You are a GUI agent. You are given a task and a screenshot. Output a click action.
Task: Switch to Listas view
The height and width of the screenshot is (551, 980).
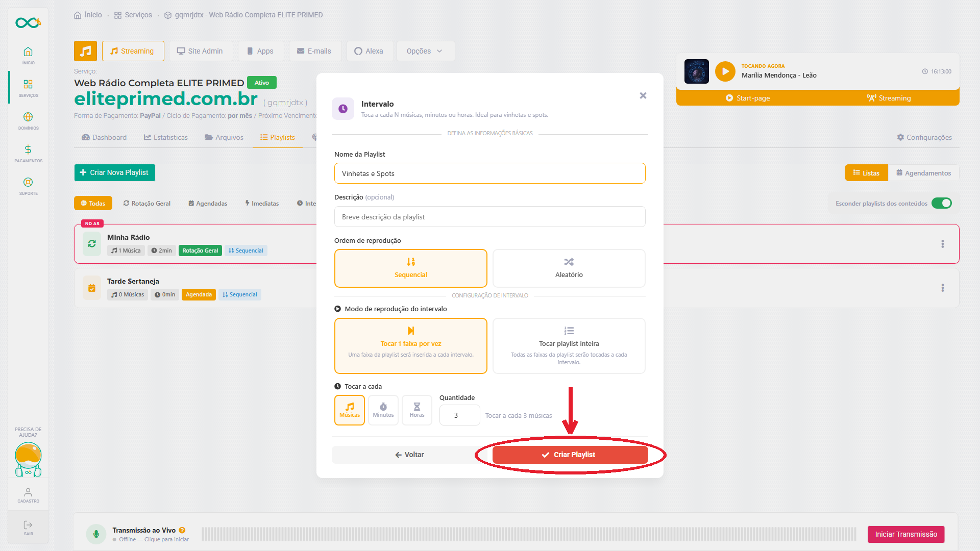(x=866, y=173)
